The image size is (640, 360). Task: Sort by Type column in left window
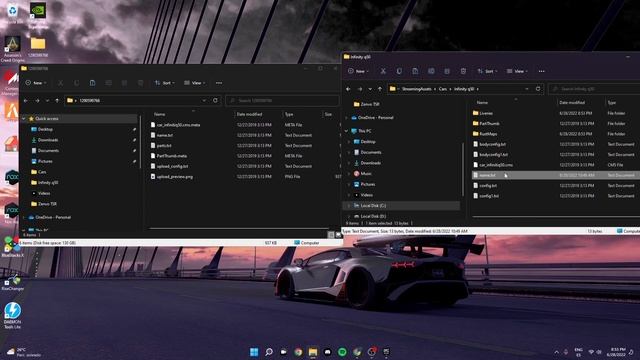[289, 114]
